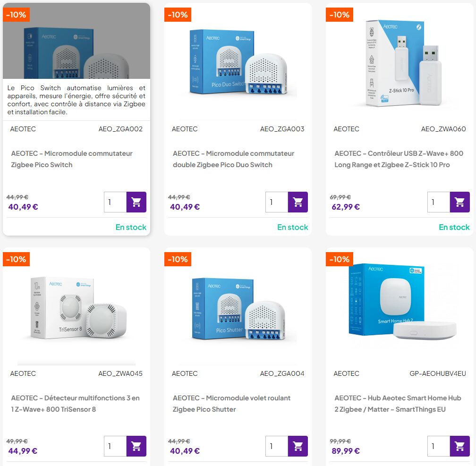Open Micromodule commutateur Zigbee Pico Switch title
The image size is (476, 466).
pyautogui.click(x=72, y=159)
